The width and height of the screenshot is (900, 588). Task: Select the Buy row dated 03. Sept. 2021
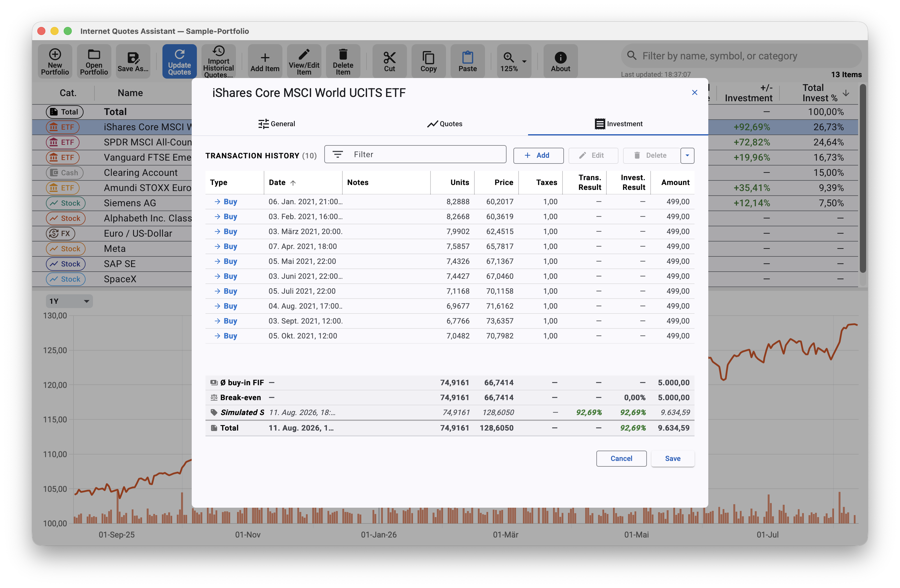coord(450,321)
